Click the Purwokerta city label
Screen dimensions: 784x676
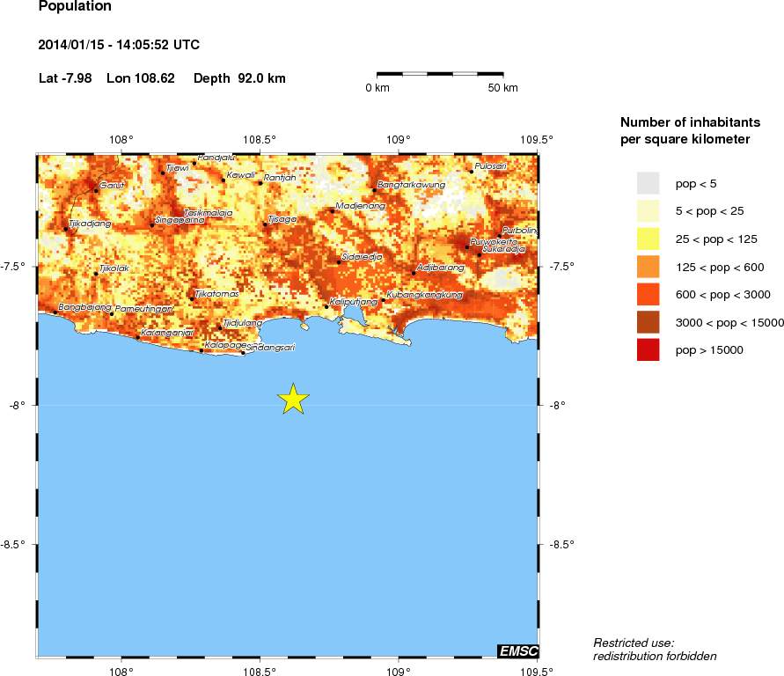(494, 240)
